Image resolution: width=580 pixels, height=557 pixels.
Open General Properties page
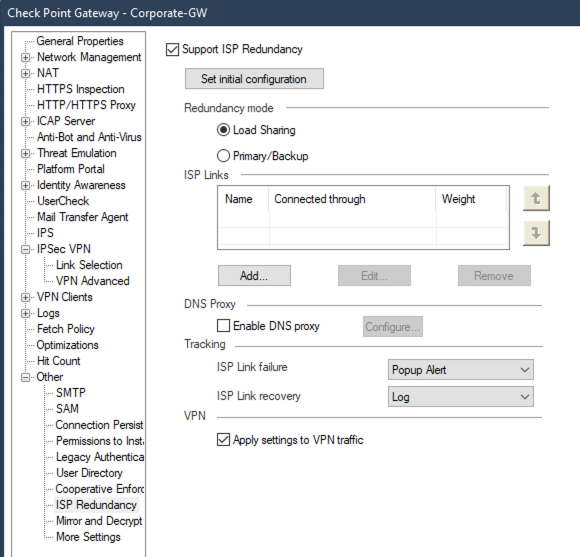tap(80, 41)
